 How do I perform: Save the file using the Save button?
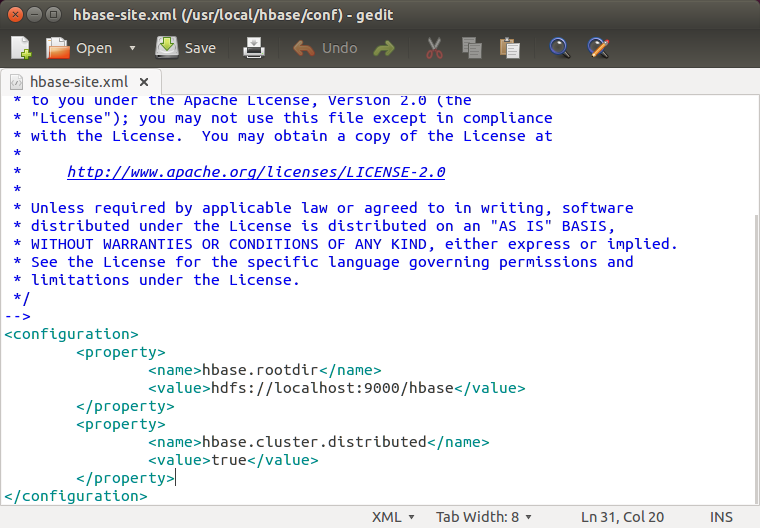186,48
